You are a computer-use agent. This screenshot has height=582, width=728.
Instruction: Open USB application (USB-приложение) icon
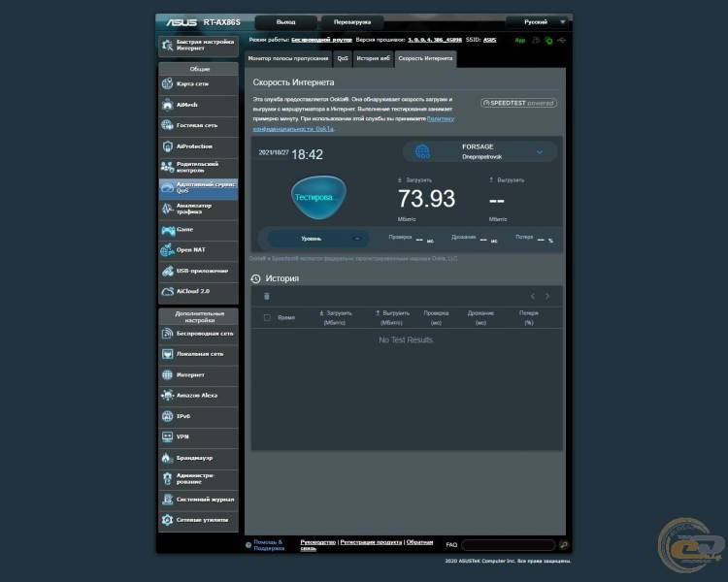[x=167, y=271]
